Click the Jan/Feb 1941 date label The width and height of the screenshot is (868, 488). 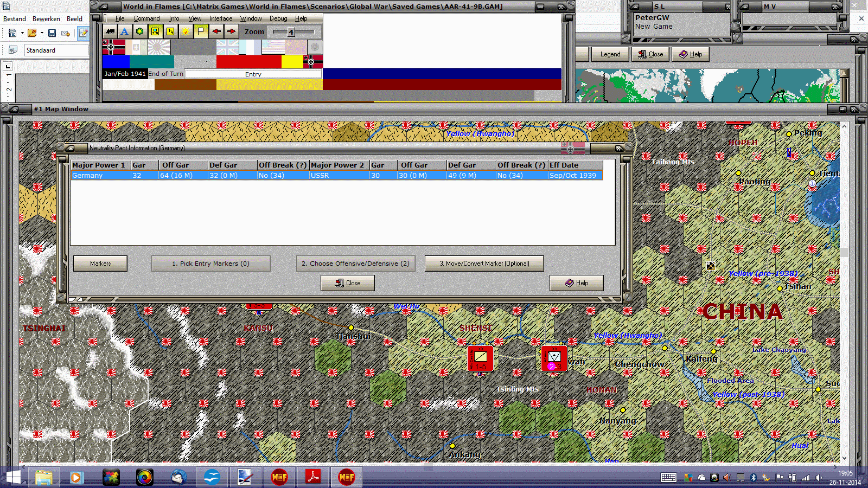point(125,74)
